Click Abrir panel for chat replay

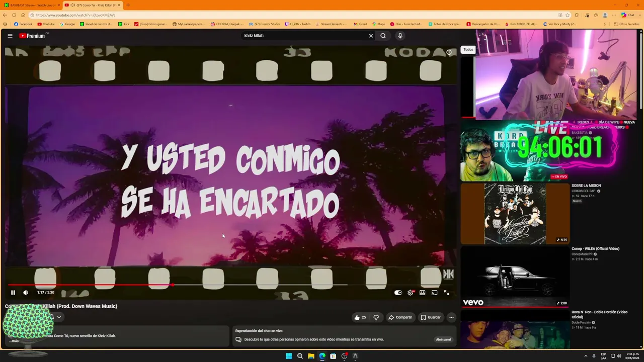pyautogui.click(x=443, y=339)
